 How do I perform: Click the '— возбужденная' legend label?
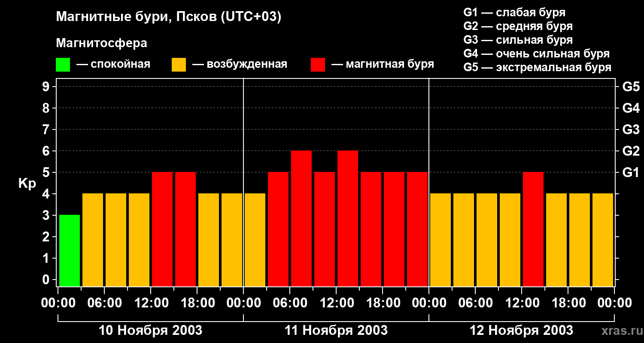(240, 64)
